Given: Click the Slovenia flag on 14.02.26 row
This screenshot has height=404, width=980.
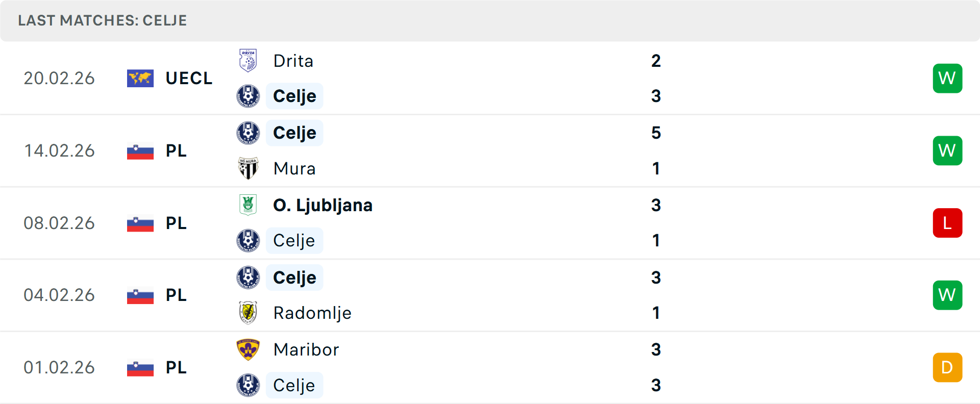Looking at the screenshot, I should click(140, 151).
